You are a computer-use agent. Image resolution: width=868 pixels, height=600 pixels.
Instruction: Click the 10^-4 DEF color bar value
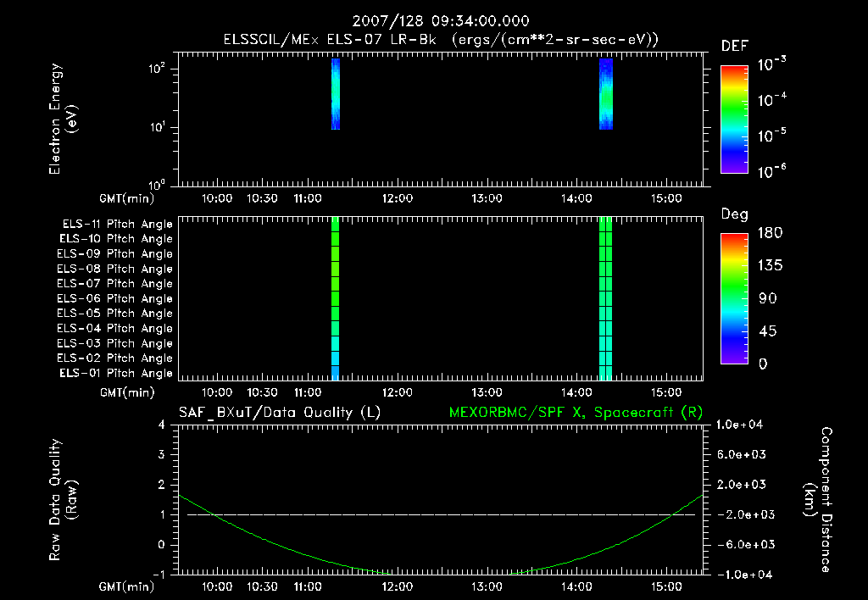[x=771, y=100]
